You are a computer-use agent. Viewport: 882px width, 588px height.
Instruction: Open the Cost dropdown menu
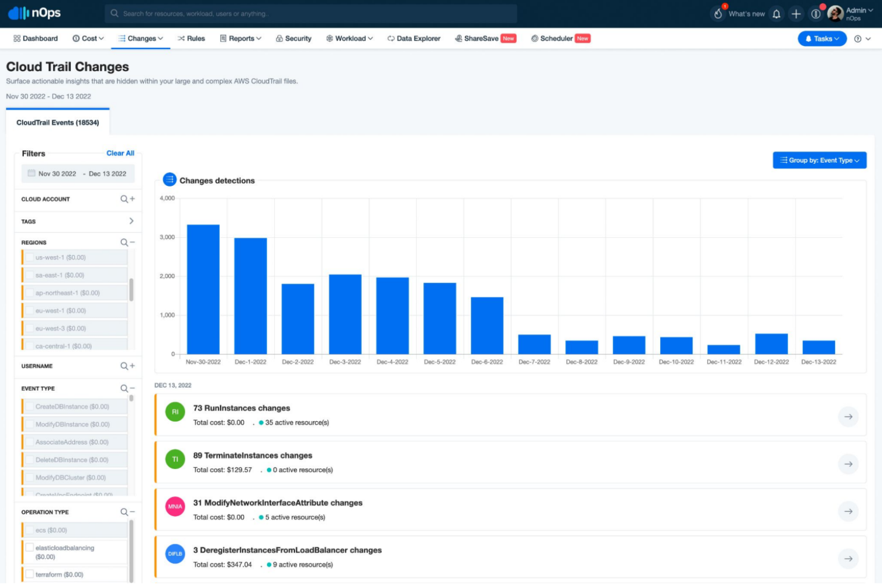tap(88, 39)
